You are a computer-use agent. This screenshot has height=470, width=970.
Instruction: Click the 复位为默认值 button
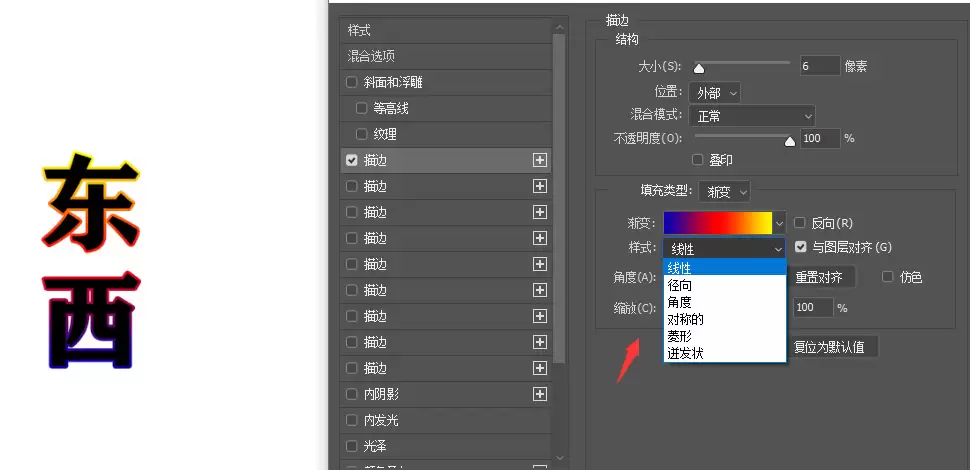click(832, 346)
